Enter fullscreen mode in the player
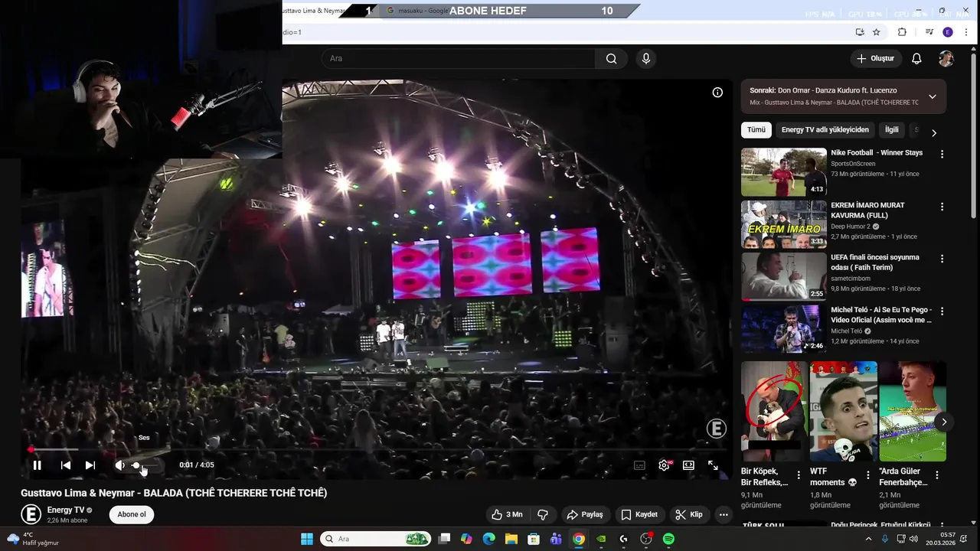The image size is (980, 551). pyautogui.click(x=713, y=465)
